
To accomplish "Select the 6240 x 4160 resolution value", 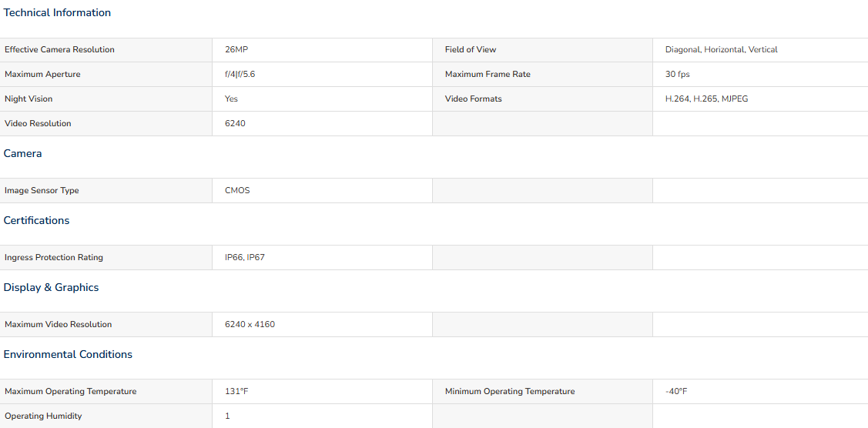I will pos(250,325).
